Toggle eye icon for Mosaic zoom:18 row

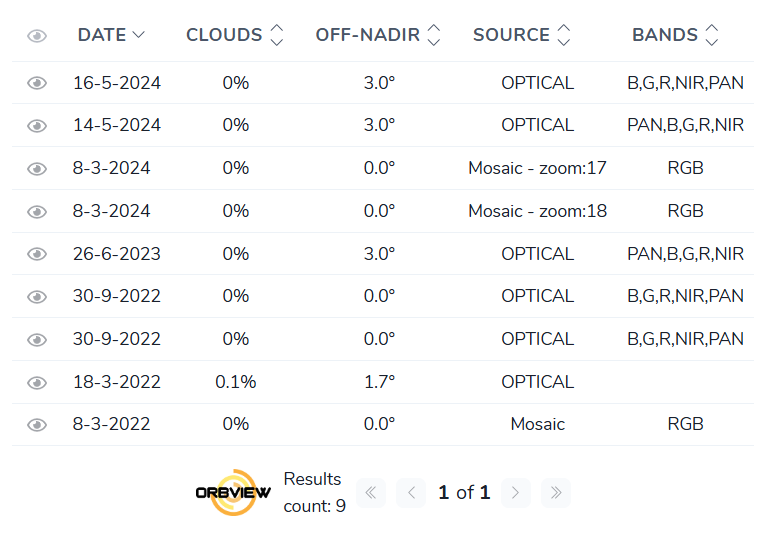point(37,212)
